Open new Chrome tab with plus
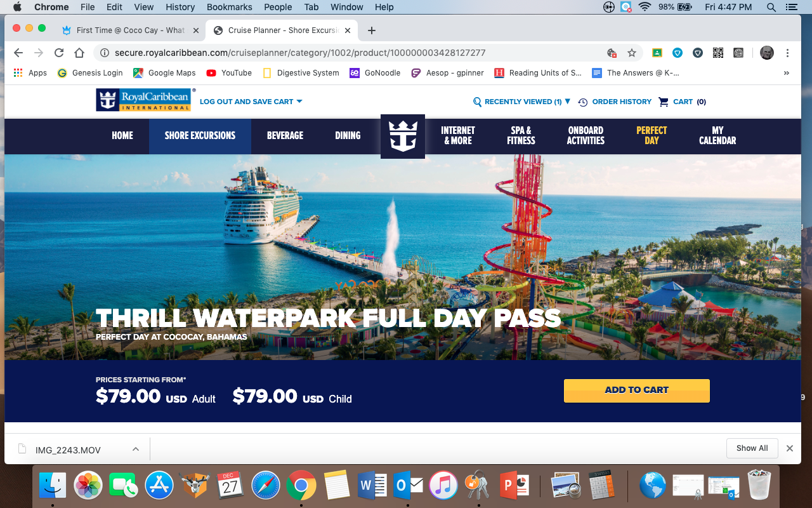 [372, 30]
